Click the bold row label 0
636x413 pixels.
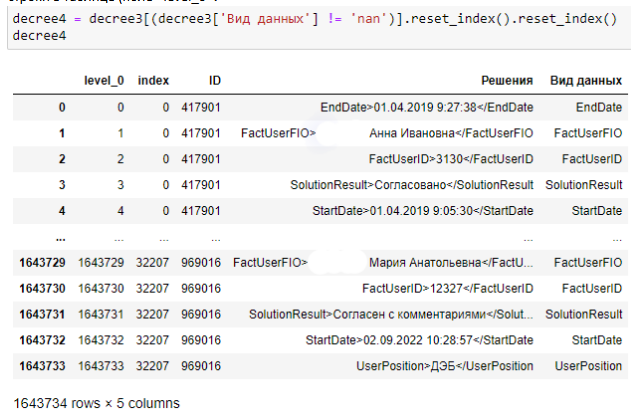pyautogui.click(x=61, y=106)
